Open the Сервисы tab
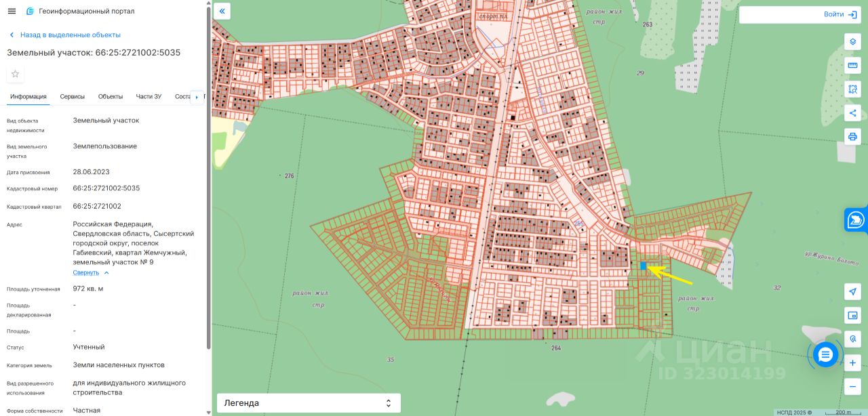The height and width of the screenshot is (416, 868). [73, 97]
